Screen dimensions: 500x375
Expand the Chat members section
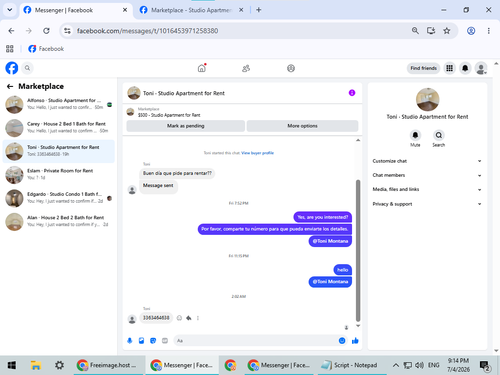point(427,175)
